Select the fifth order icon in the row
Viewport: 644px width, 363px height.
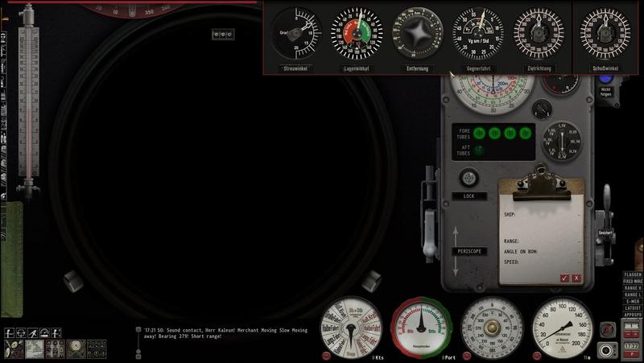pyautogui.click(x=56, y=332)
